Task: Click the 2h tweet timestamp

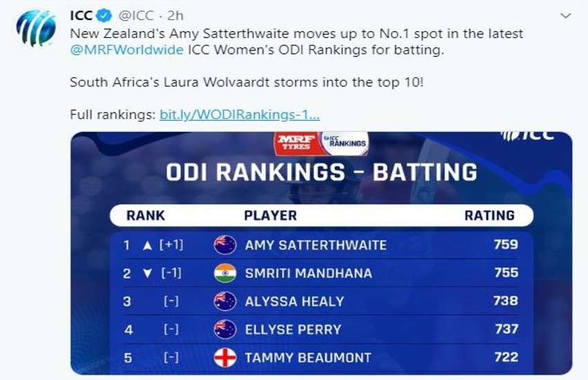Action: point(175,16)
